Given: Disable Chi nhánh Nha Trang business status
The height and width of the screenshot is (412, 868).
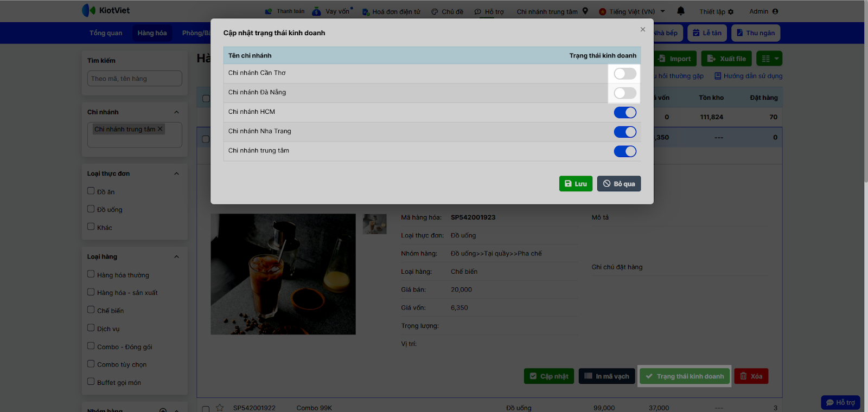Looking at the screenshot, I should click(625, 132).
